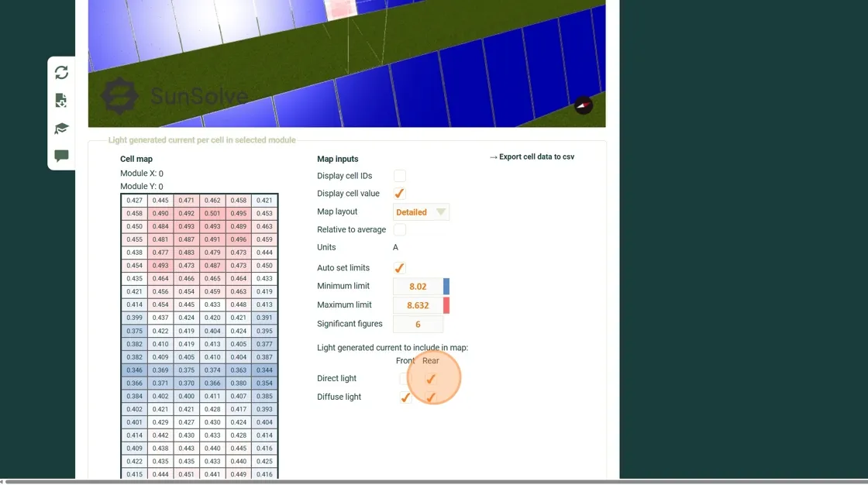Toggle Front Direct light checkbox

(405, 379)
